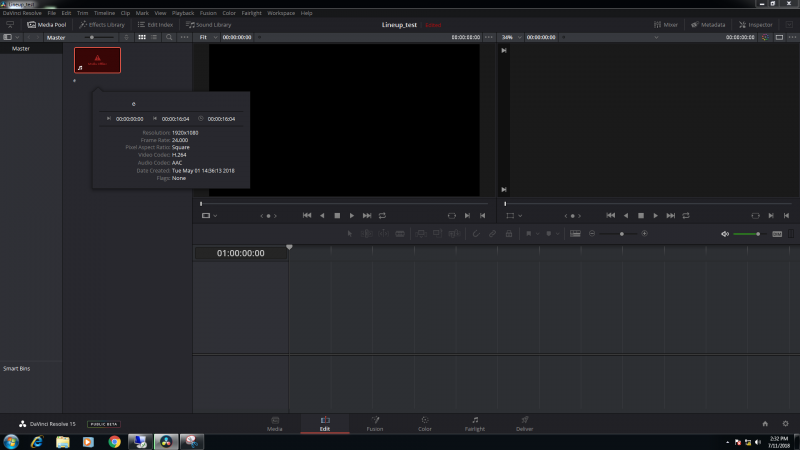Toggle the Media Pool panel
This screenshot has height=450, width=800.
coord(46,24)
